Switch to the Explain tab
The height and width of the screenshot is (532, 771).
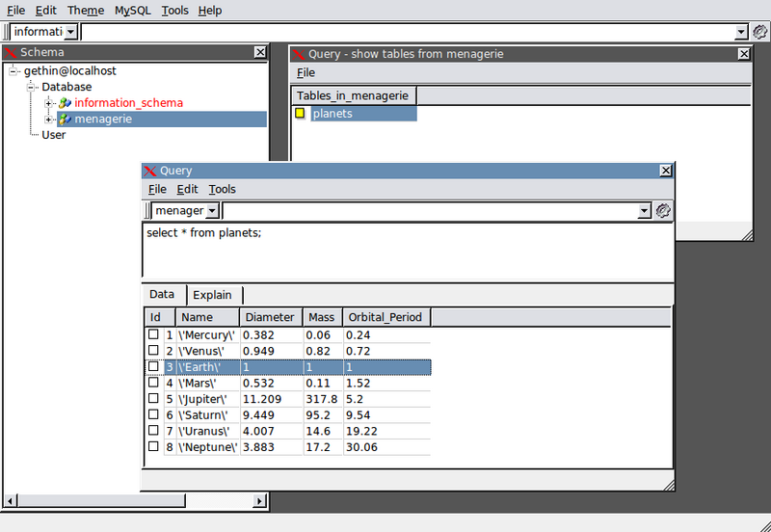(212, 295)
